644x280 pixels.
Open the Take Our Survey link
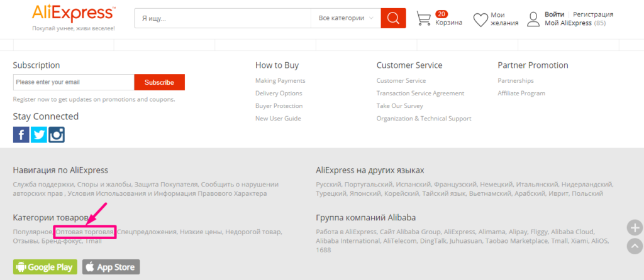[399, 105]
